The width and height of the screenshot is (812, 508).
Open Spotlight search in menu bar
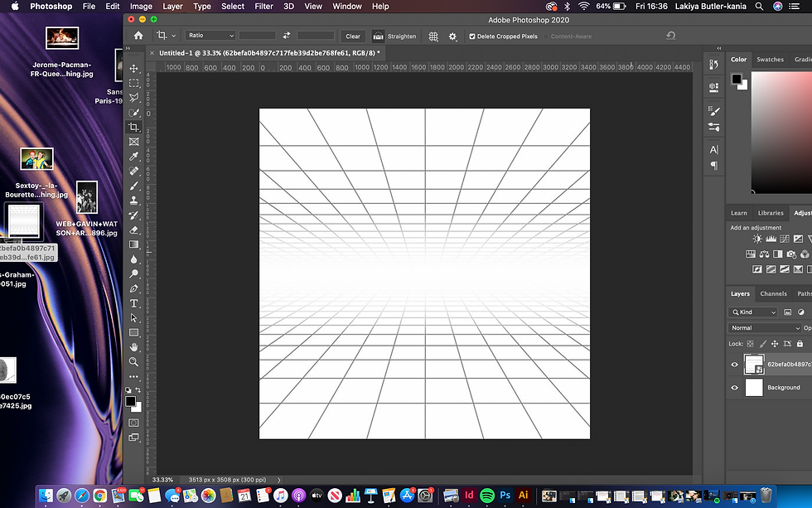point(759,6)
